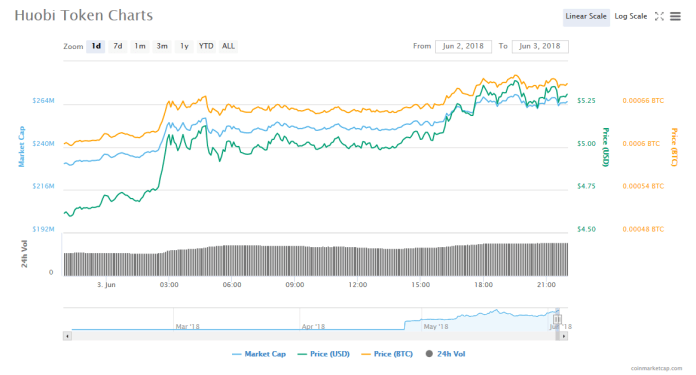The image size is (696, 375).
Task: Select 1m zoom range
Action: click(140, 46)
